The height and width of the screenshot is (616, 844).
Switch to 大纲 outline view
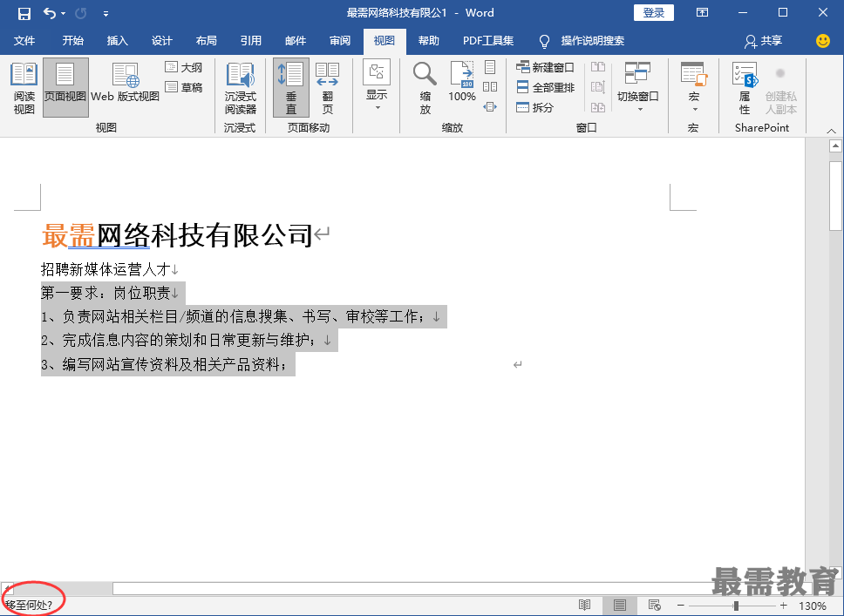click(x=184, y=67)
